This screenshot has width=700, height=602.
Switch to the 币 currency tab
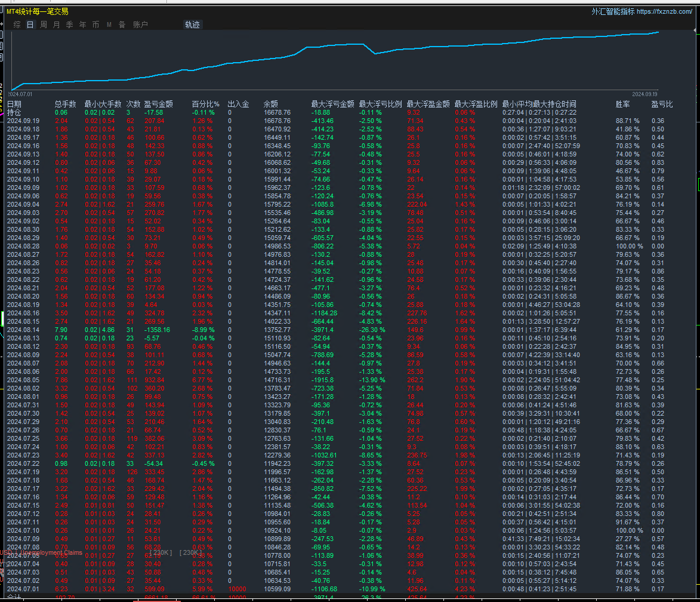coord(95,24)
